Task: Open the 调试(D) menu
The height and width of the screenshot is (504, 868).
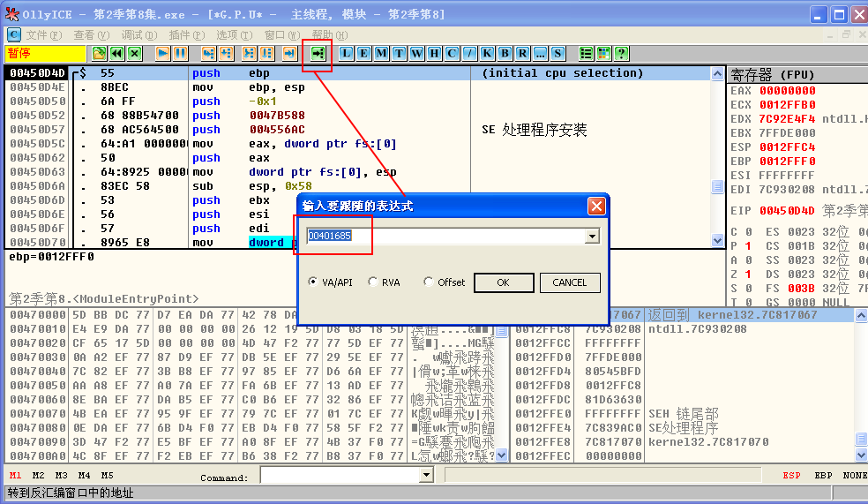Action: 139,35
